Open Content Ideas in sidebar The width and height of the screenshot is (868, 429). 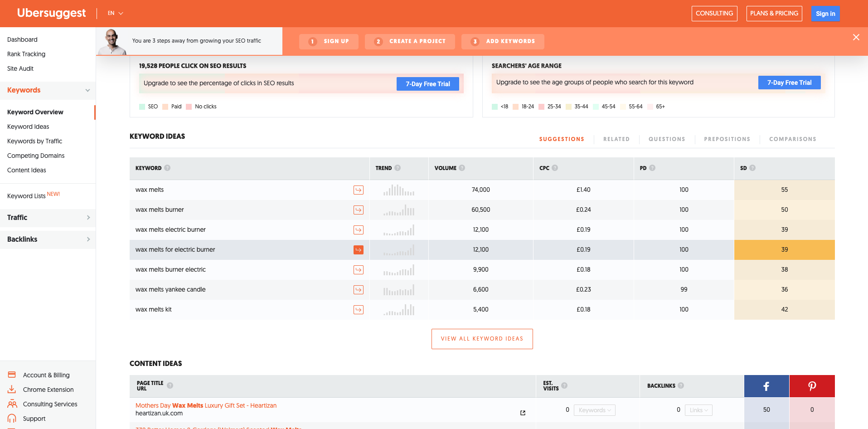point(27,170)
